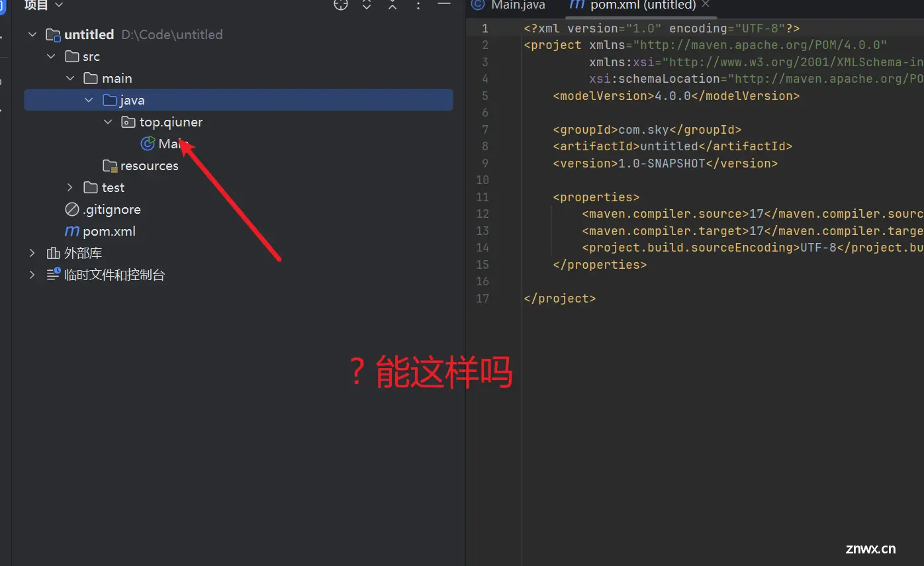Select the java folder row
Image resolution: width=924 pixels, height=566 pixels.
[238, 100]
